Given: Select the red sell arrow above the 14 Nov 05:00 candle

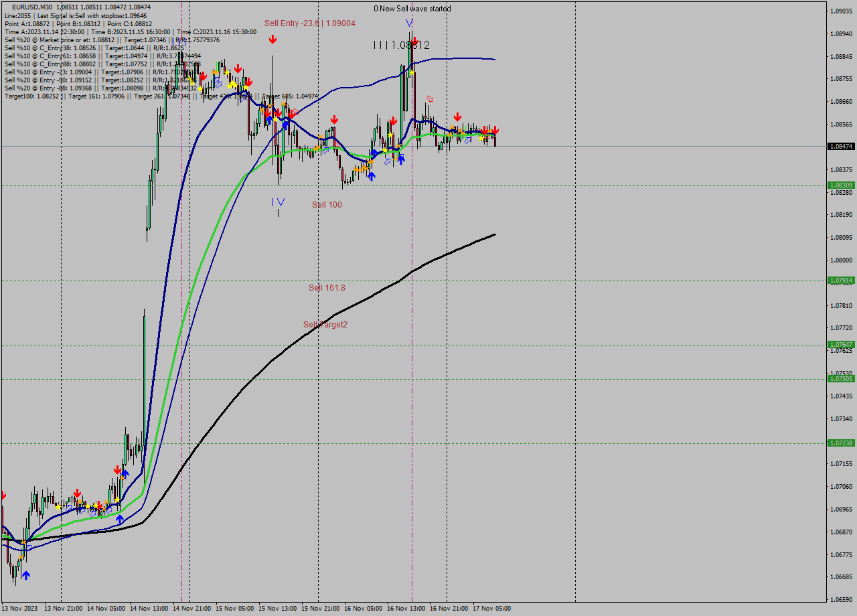Looking at the screenshot, I should pyautogui.click(x=117, y=471).
